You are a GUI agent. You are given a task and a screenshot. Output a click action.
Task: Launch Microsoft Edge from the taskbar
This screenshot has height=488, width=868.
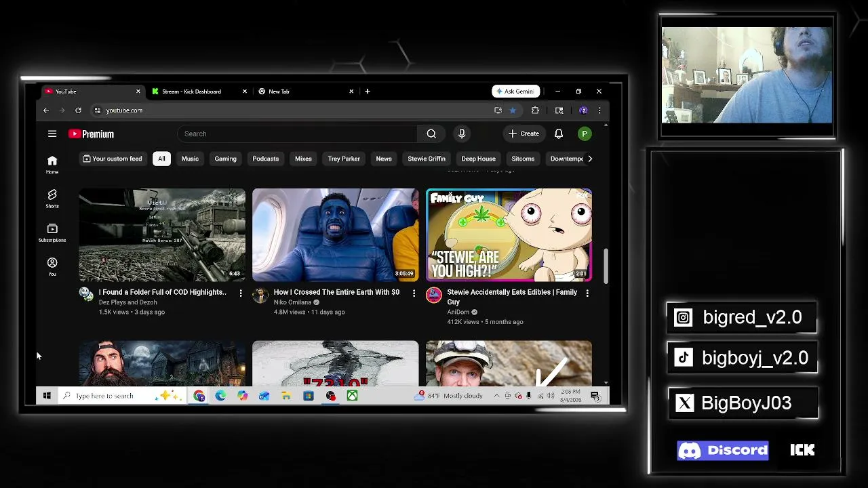click(220, 396)
